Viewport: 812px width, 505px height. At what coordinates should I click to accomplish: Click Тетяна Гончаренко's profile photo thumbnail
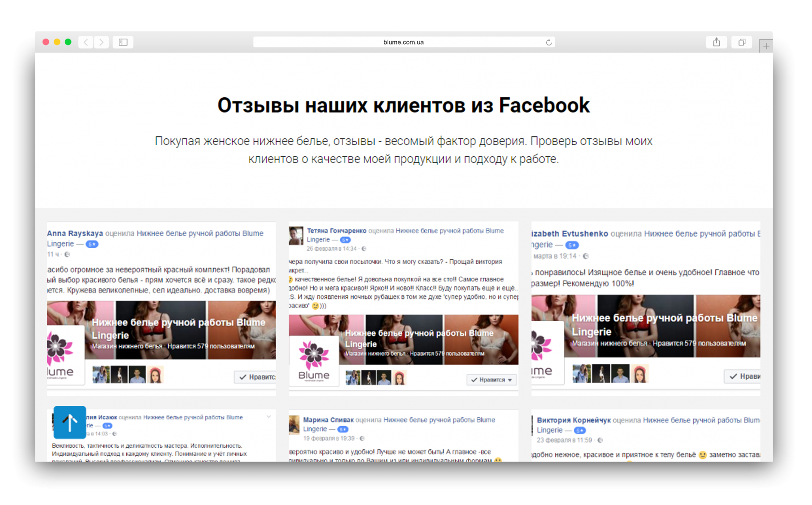click(296, 236)
